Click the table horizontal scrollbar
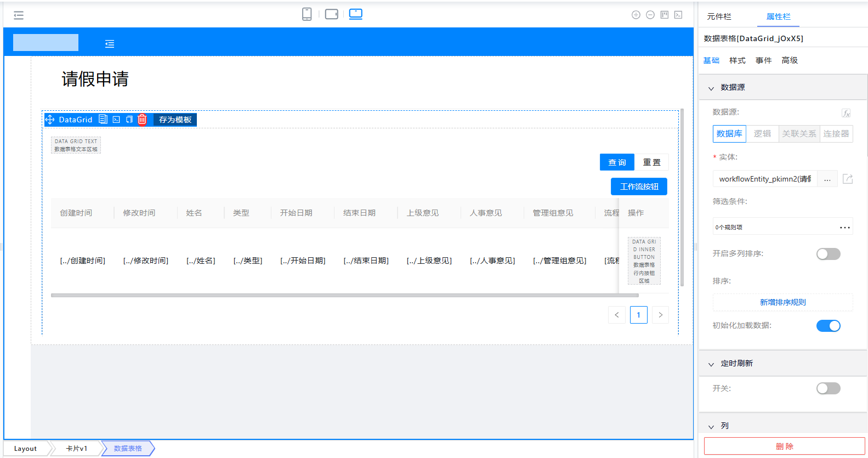 point(344,295)
